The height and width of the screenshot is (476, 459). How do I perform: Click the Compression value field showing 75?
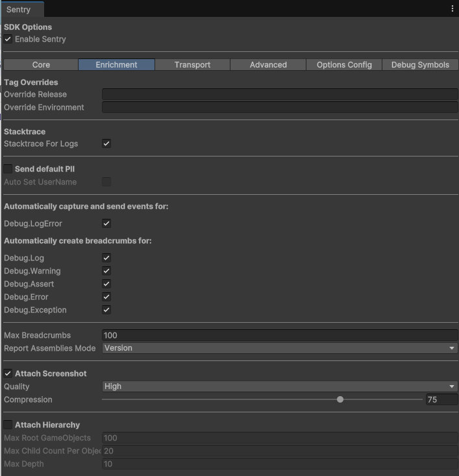(441, 399)
